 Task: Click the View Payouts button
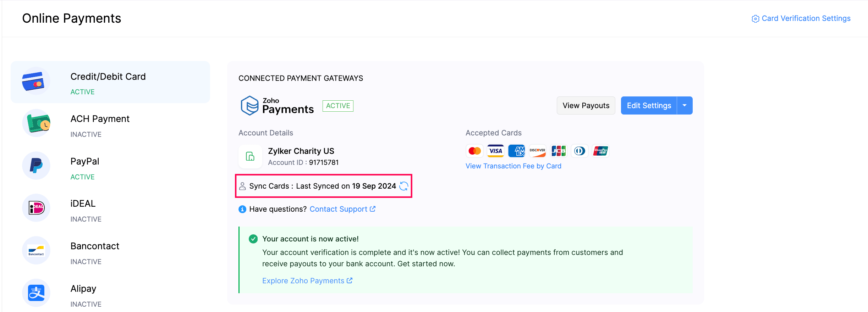(x=586, y=106)
